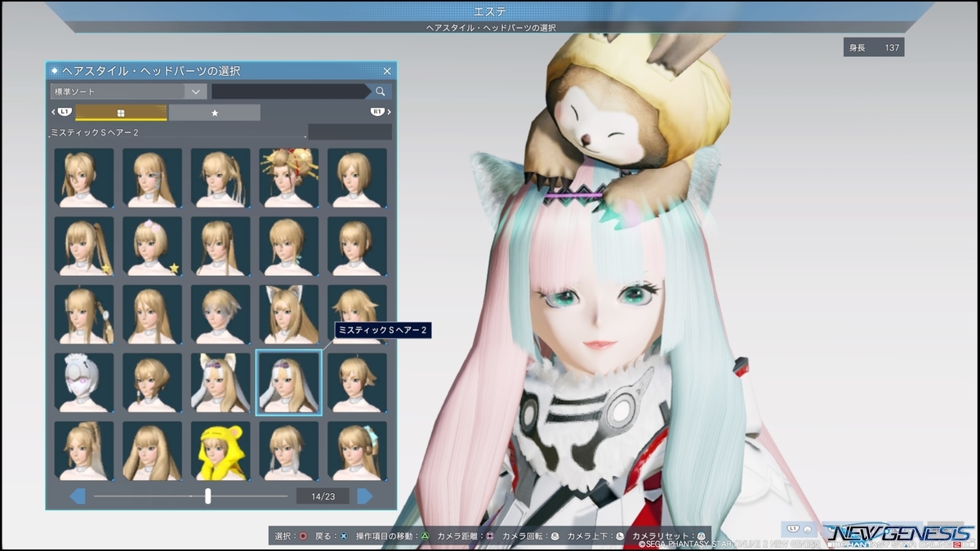Switch to the grid all-items tab

[121, 113]
